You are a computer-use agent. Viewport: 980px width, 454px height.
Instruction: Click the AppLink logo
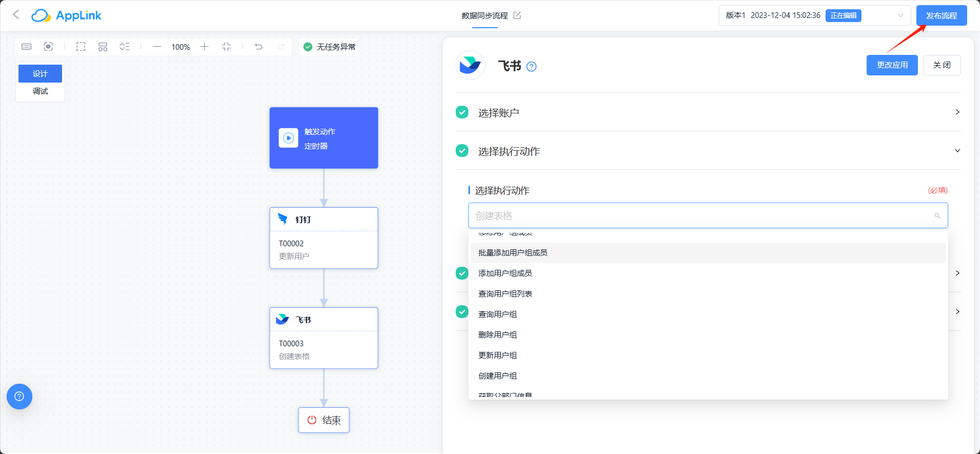[x=66, y=15]
